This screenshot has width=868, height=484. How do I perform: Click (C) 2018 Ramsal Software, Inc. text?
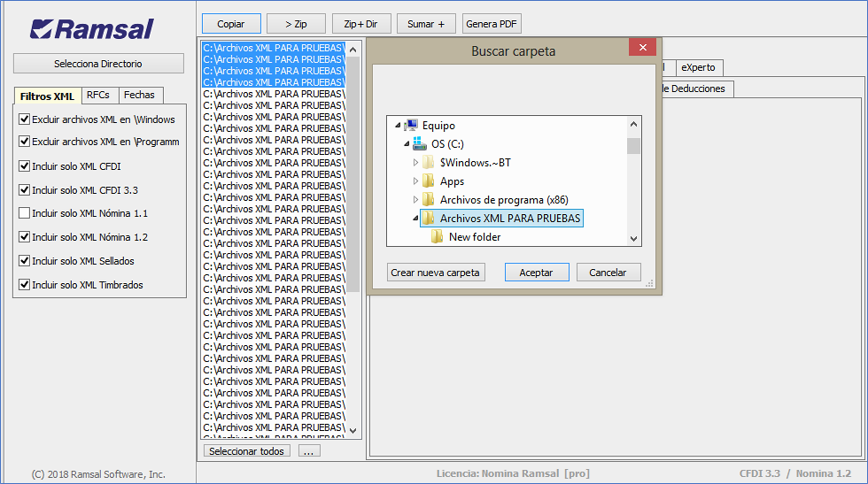click(x=98, y=474)
